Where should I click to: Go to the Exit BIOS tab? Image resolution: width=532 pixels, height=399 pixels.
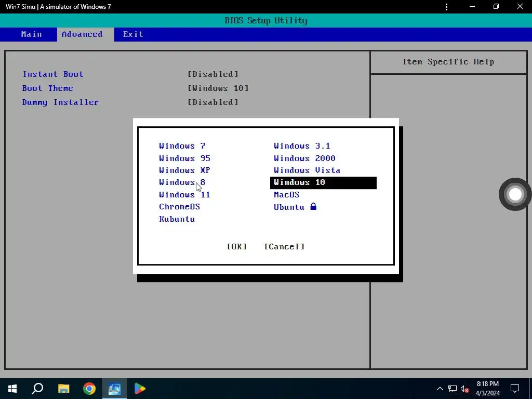pyautogui.click(x=133, y=34)
